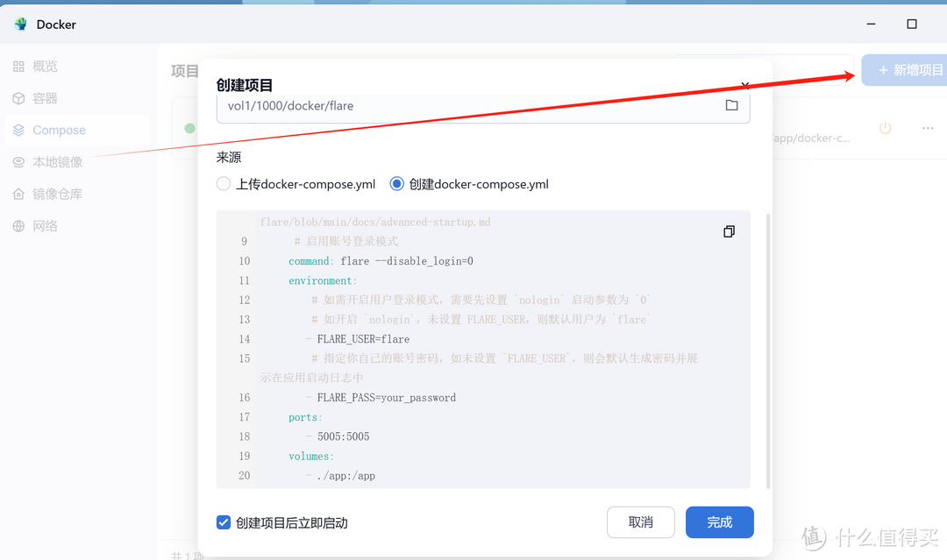
Task: Open the folder browse icon beside the path
Action: pyautogui.click(x=732, y=104)
